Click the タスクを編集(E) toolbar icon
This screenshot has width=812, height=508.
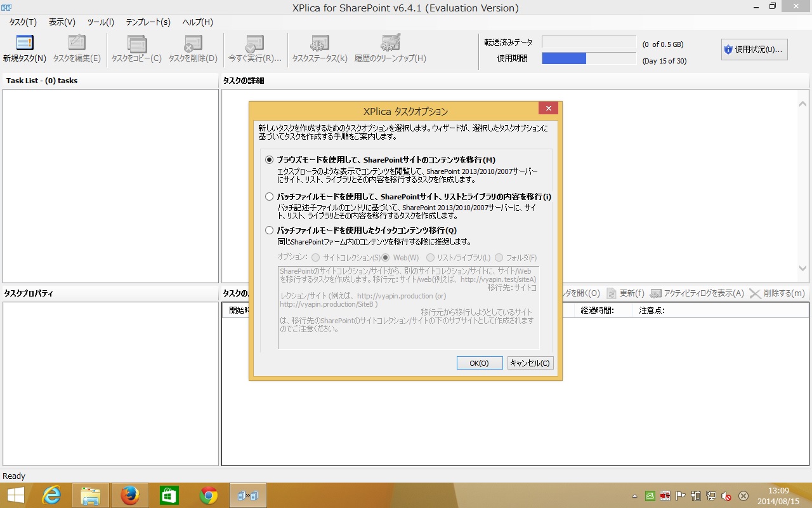coord(77,43)
